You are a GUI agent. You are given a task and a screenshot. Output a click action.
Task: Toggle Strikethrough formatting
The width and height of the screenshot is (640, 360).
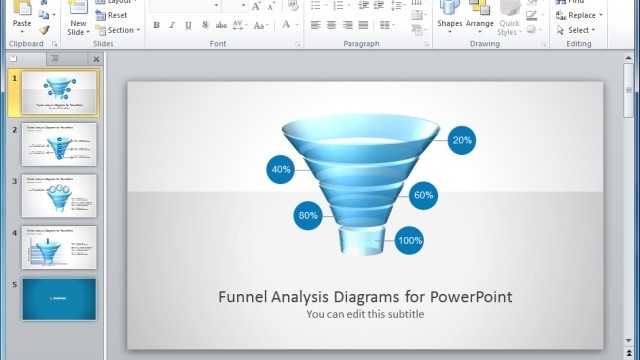[221, 25]
